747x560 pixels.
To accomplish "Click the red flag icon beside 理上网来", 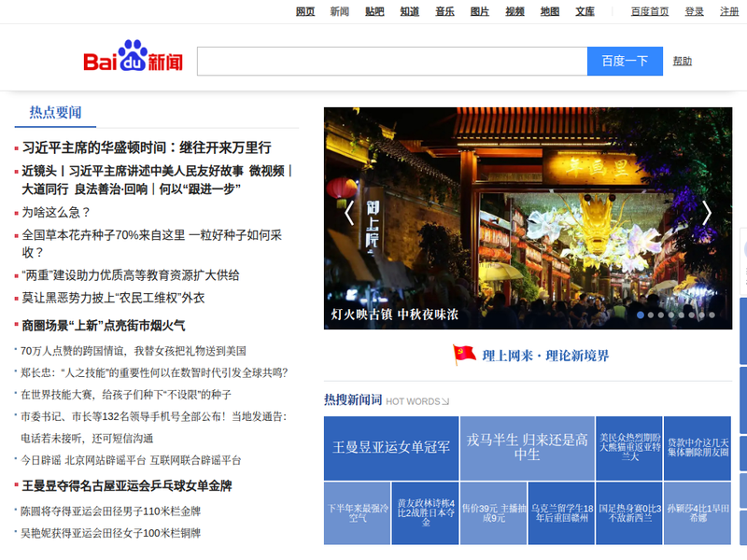I will click(x=464, y=355).
